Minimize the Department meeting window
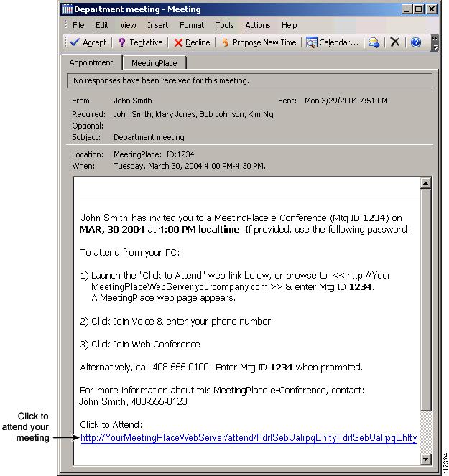Viewport: 449px width, 476px height. tap(407, 9)
